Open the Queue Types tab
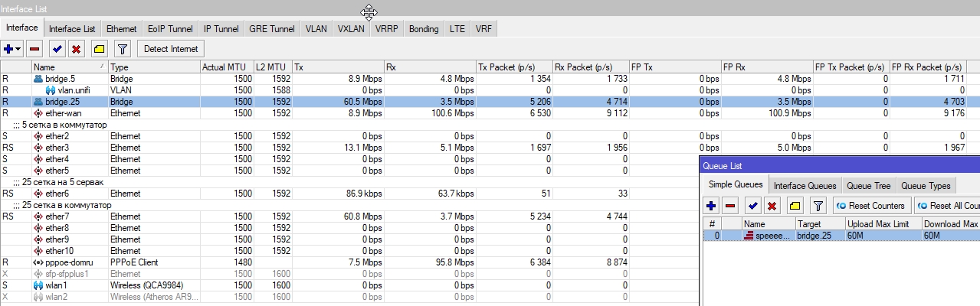This screenshot has height=306, width=980. [x=926, y=185]
